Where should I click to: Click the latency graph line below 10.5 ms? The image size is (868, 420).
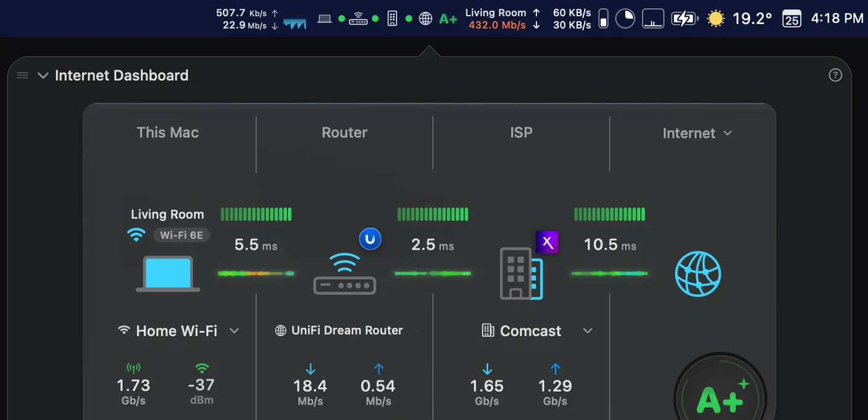point(609,273)
